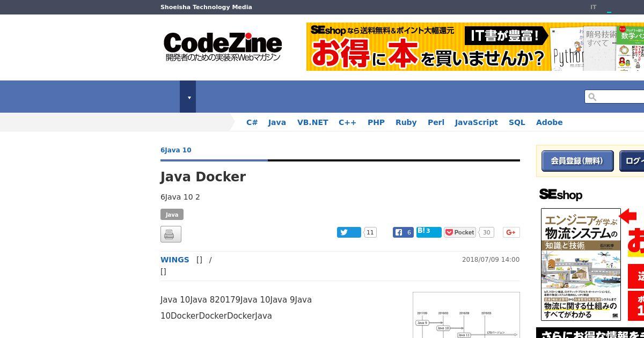
Task: Share the article on Google+
Action: click(511, 232)
